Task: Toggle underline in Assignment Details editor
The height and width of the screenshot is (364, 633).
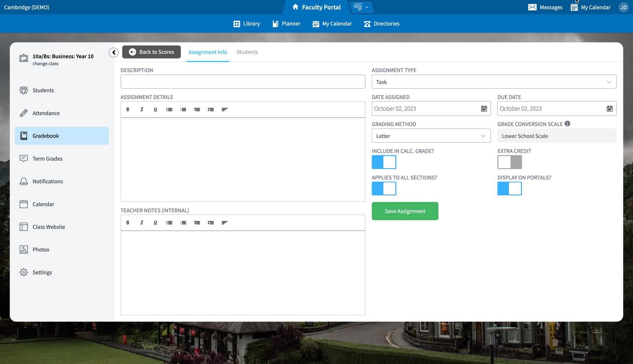Action: [x=155, y=109]
